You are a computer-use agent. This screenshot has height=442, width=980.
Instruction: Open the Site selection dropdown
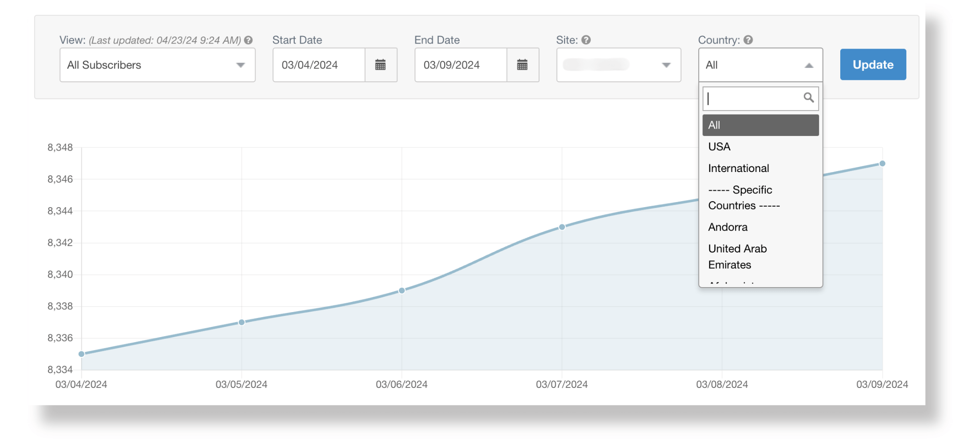pyautogui.click(x=618, y=65)
